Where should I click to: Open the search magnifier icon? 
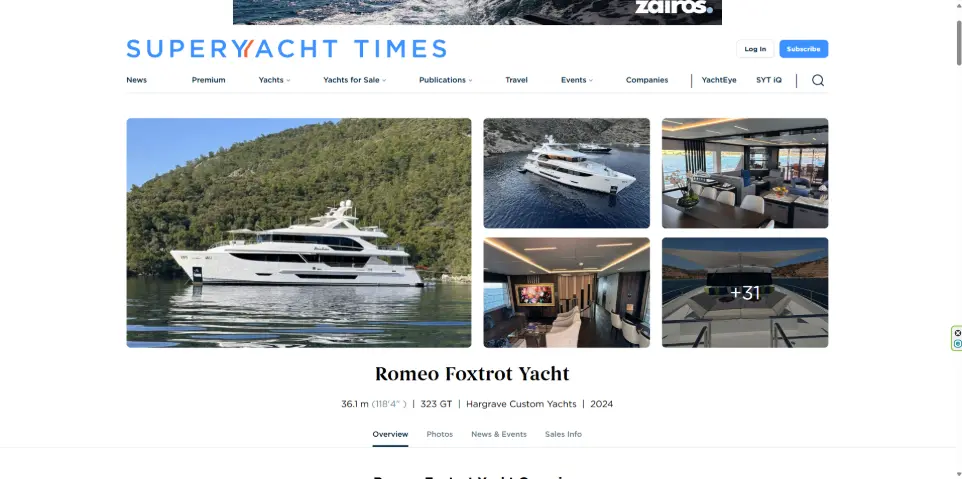818,80
